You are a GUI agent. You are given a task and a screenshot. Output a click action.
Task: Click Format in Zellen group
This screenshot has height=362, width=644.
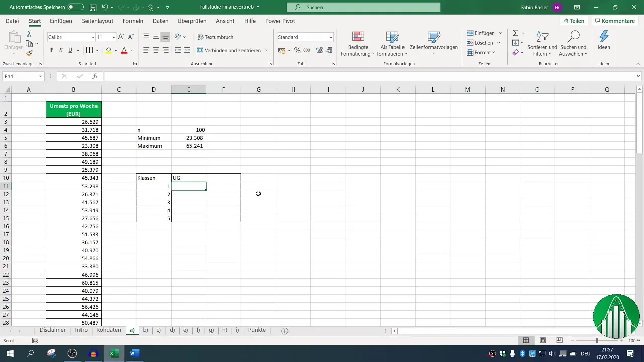[x=481, y=52]
